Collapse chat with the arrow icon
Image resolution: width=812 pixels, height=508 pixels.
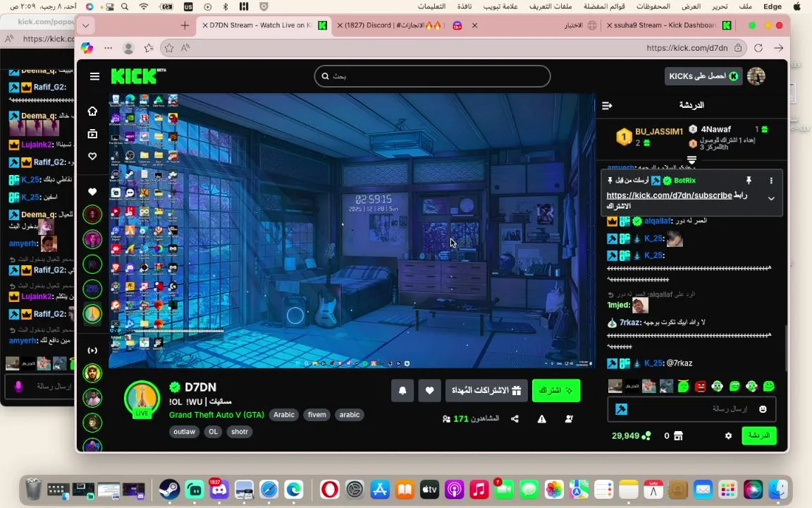coord(607,105)
